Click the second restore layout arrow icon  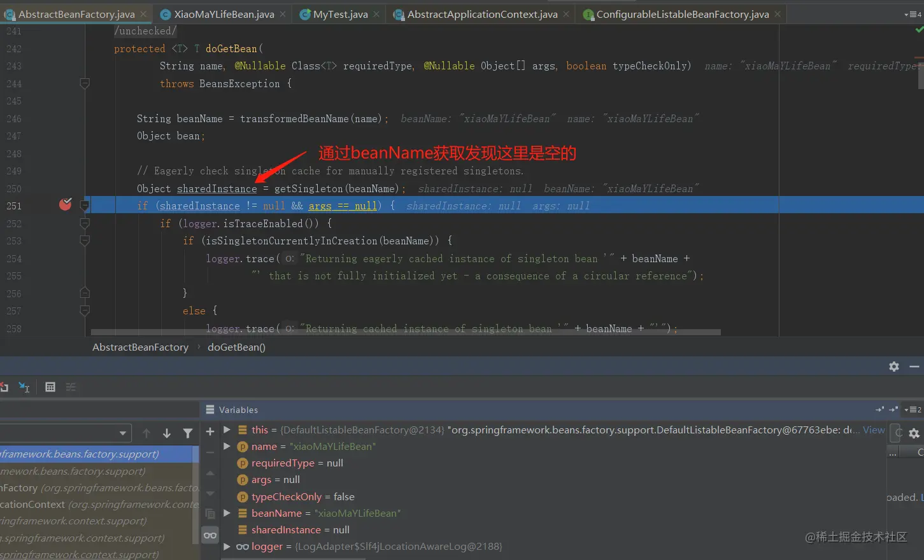(893, 410)
